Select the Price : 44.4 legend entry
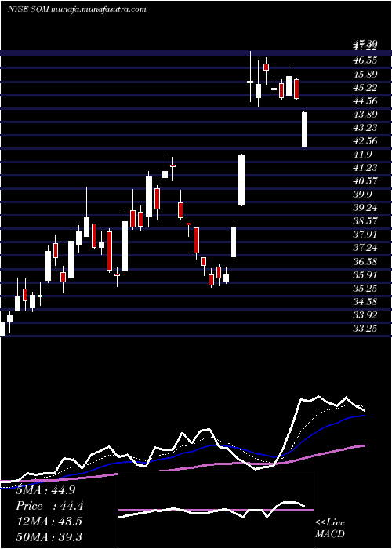Image resolution: width=392 pixels, height=549 pixels. [x=49, y=507]
